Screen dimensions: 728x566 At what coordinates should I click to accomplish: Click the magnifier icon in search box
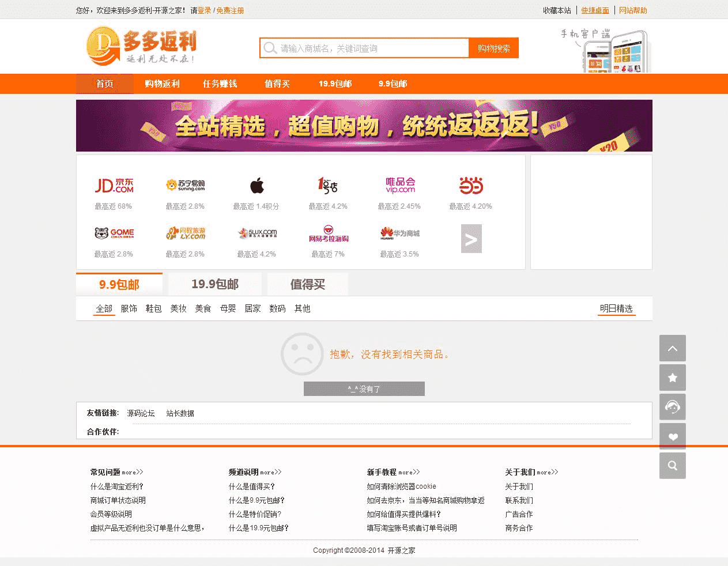(x=270, y=48)
